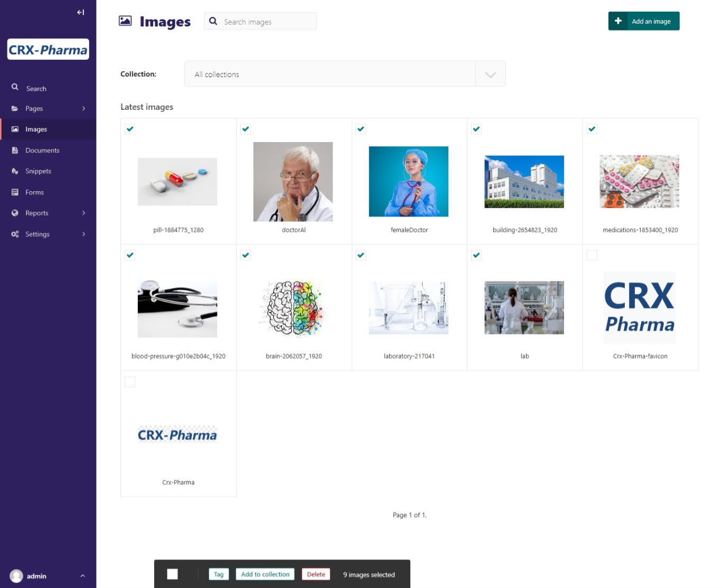
Task: Click the Add an image button
Action: tap(644, 21)
